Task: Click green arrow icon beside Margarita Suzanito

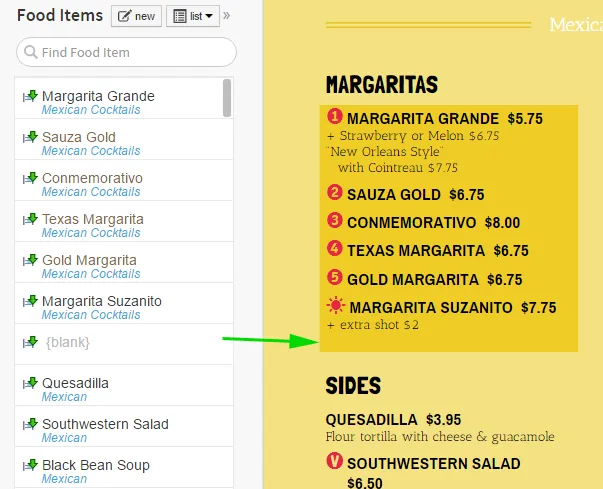Action: tap(31, 301)
